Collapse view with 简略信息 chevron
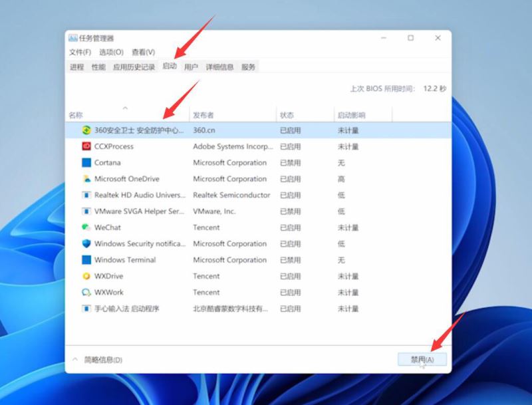 [74, 360]
